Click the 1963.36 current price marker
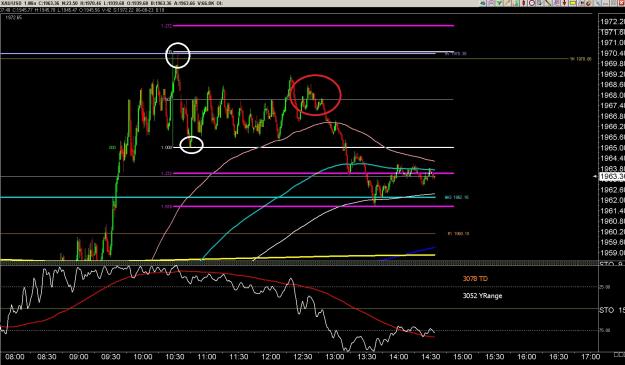This screenshot has height=365, width=625. click(x=612, y=177)
